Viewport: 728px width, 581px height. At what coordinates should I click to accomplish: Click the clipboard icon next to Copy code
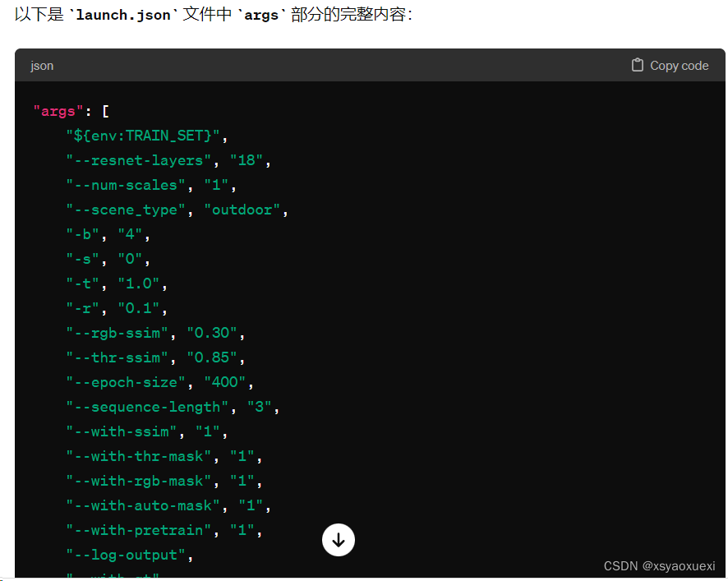click(638, 65)
